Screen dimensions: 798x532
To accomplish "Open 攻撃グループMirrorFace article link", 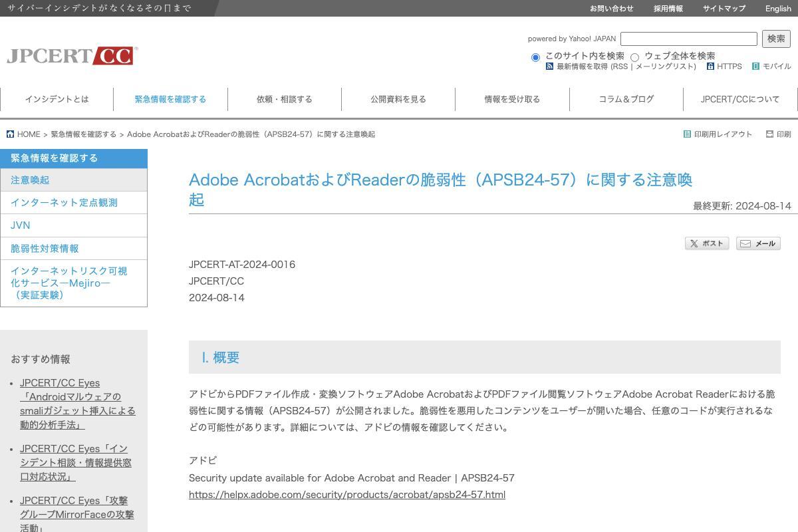I will [x=77, y=515].
